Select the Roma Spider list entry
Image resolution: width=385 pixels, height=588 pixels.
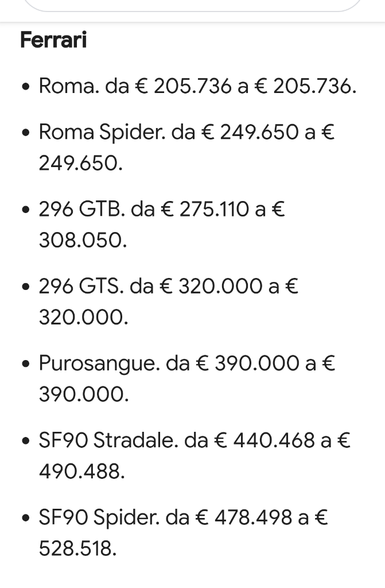[x=186, y=148]
